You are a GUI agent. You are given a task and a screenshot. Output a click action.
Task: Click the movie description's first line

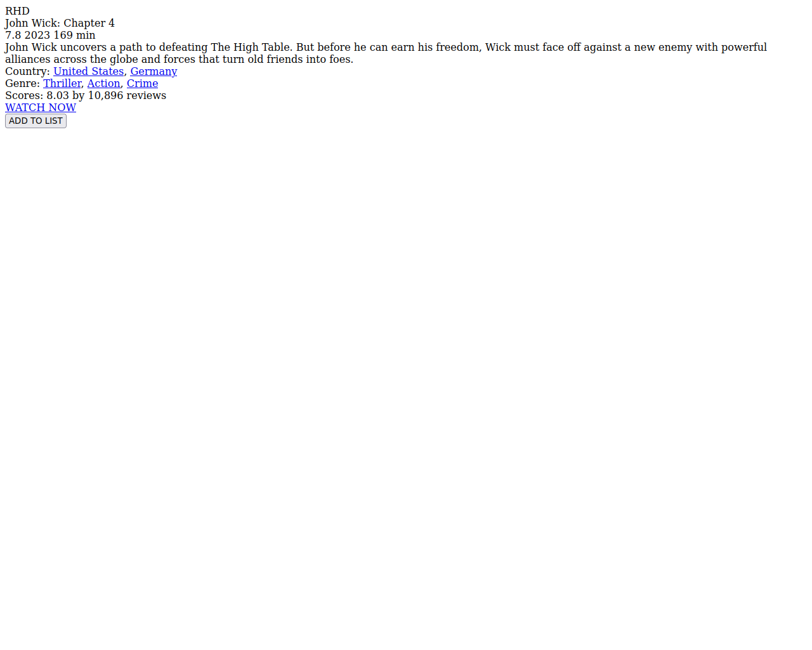[386, 48]
